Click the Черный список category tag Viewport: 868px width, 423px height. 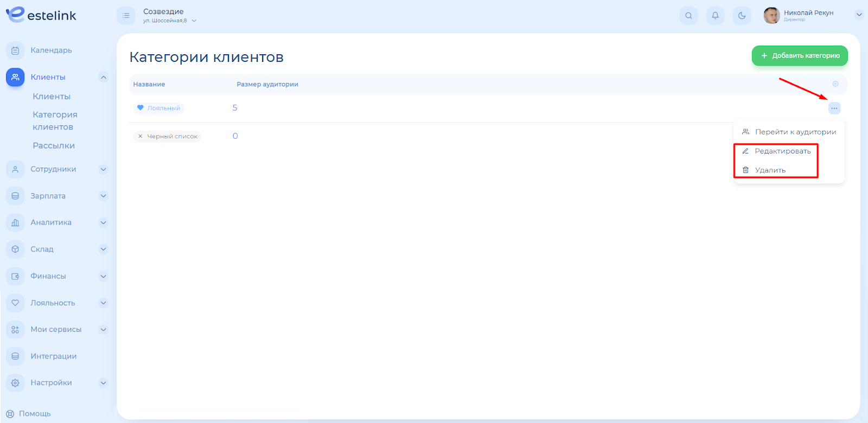(x=167, y=137)
